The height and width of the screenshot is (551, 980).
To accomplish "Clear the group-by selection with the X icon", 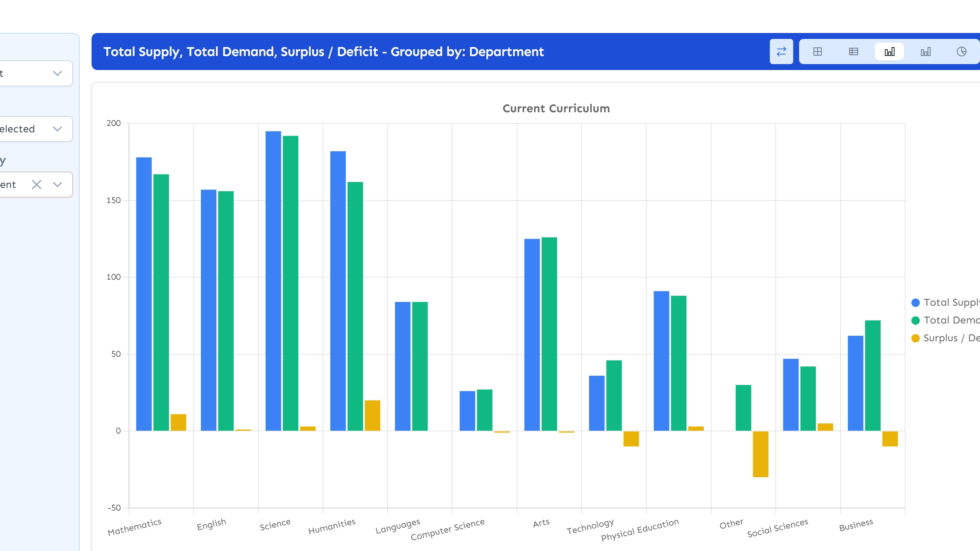I will click(37, 185).
